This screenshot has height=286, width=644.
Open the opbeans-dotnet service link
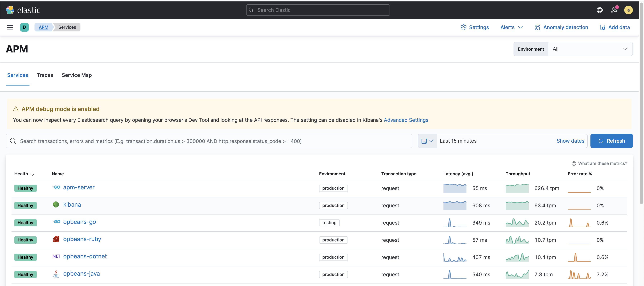point(85,257)
